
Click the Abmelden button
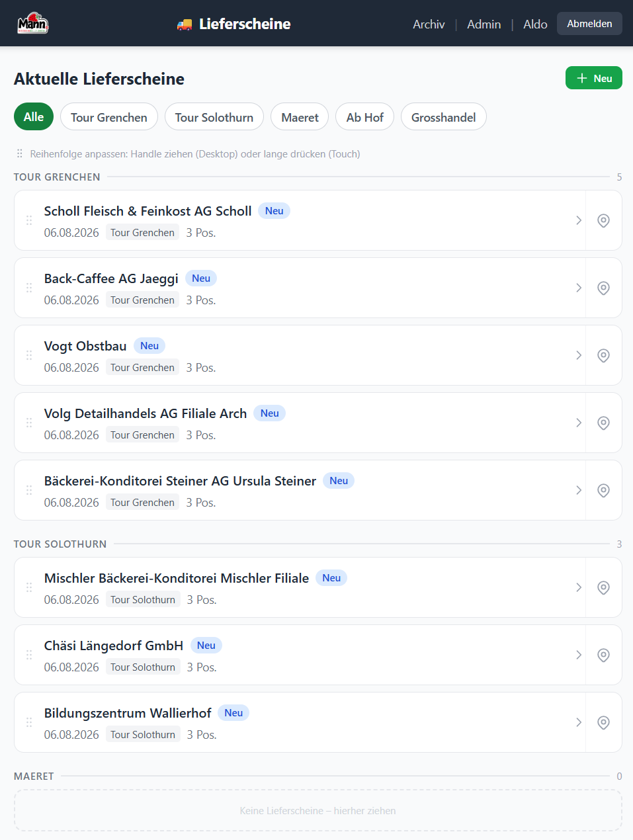point(589,23)
